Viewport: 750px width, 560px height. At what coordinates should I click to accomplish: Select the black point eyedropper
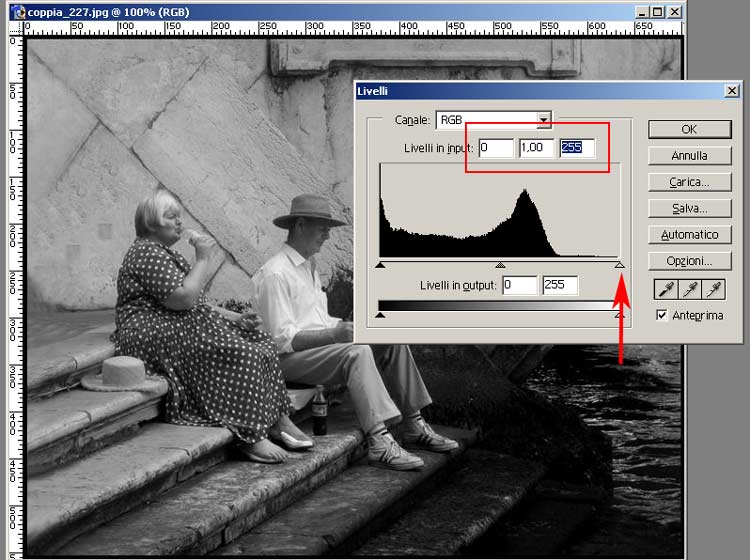click(662, 290)
